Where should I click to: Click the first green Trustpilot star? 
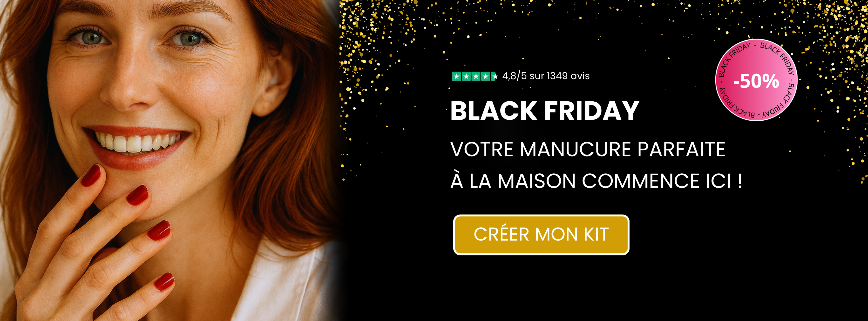(457, 76)
